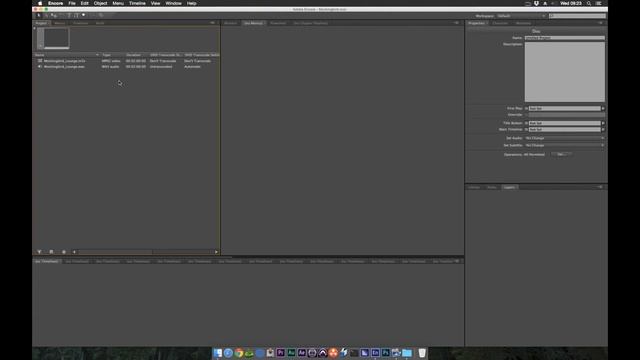Image resolution: width=640 pixels, height=360 pixels.
Task: Open the Set Audio dropdown
Action: coord(564,138)
